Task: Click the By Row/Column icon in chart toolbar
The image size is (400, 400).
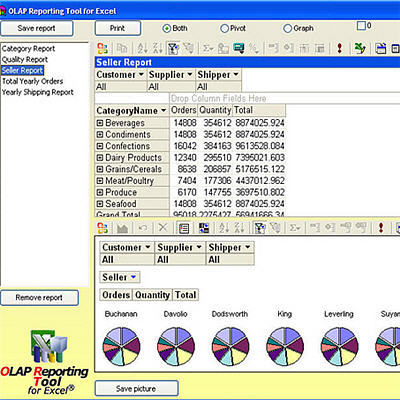Action: click(x=204, y=228)
